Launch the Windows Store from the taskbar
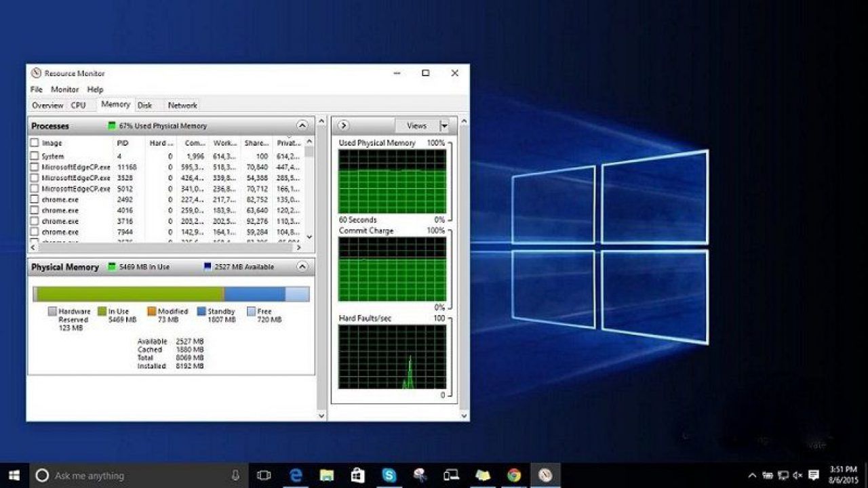Screen dimensions: 868x488 click(x=357, y=475)
